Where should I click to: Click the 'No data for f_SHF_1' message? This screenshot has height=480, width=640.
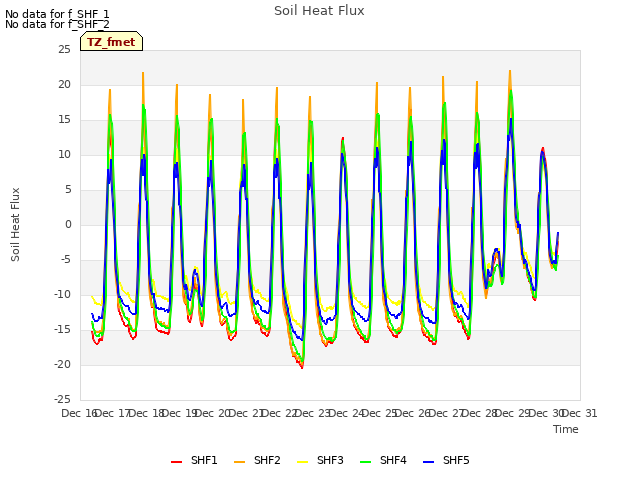point(57,15)
